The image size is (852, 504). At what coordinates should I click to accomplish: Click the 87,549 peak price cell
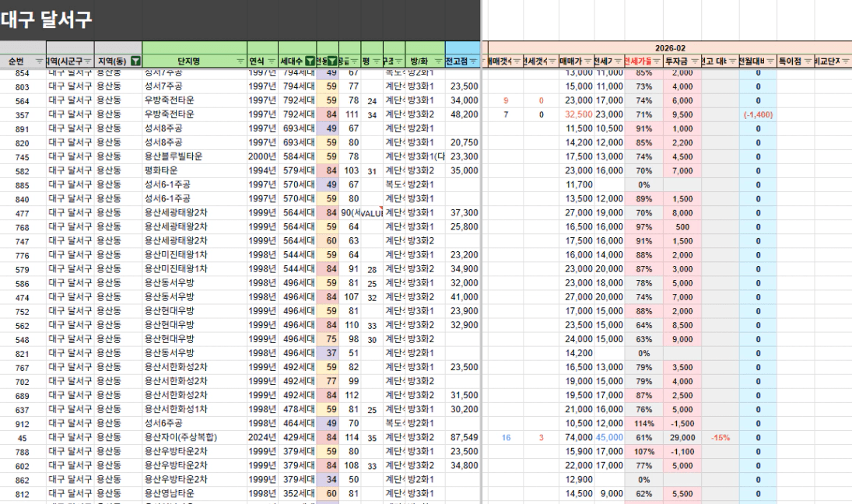coord(463,437)
